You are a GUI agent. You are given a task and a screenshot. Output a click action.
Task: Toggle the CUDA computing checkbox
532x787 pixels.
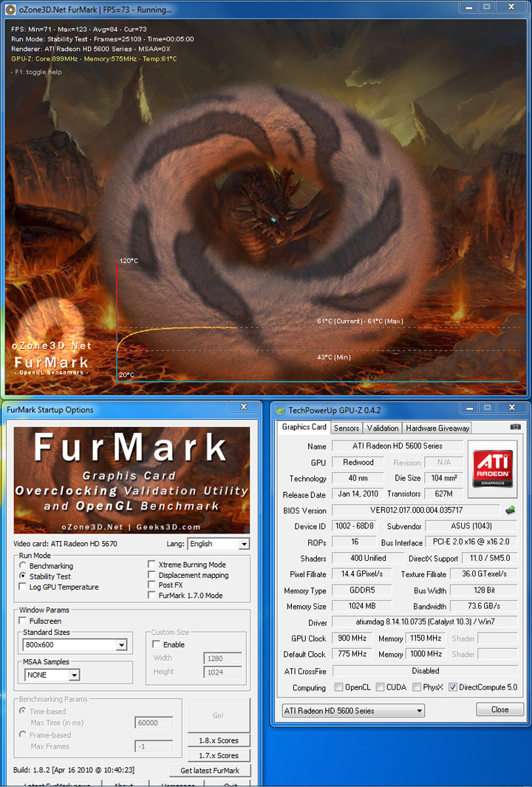380,687
